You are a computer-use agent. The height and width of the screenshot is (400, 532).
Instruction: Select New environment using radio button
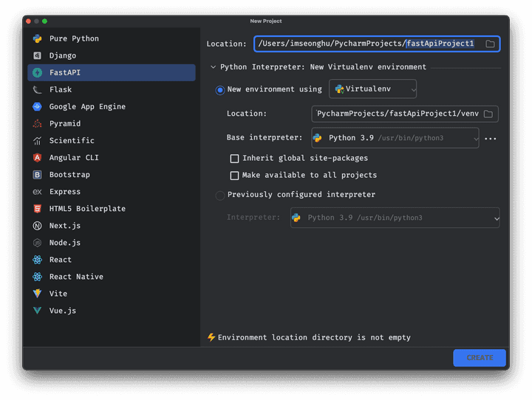(220, 90)
